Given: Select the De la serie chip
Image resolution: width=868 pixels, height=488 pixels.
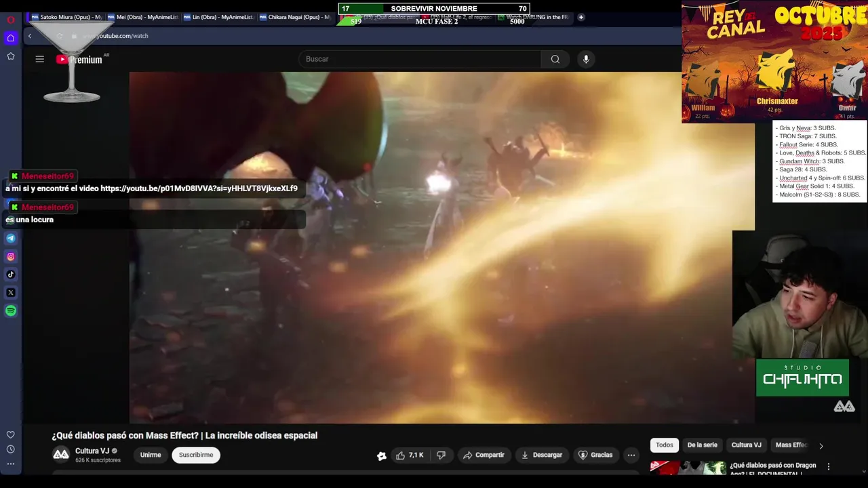Looking at the screenshot, I should coord(702,445).
